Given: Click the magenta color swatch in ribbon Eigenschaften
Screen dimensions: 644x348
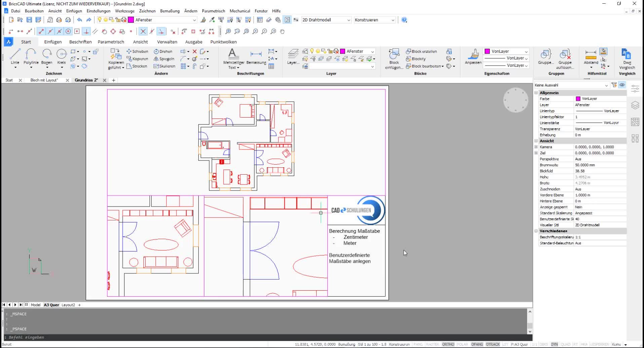Looking at the screenshot, I should [x=487, y=51].
